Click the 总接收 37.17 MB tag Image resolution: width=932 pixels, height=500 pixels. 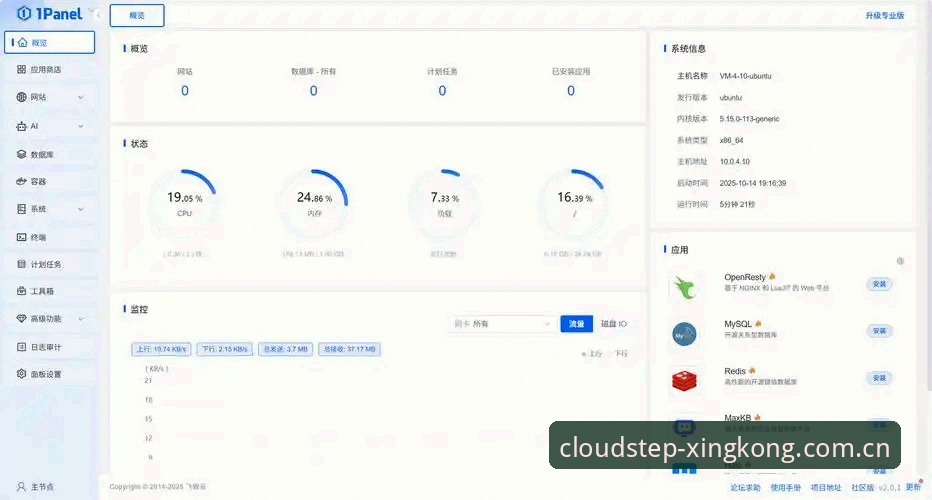(350, 349)
